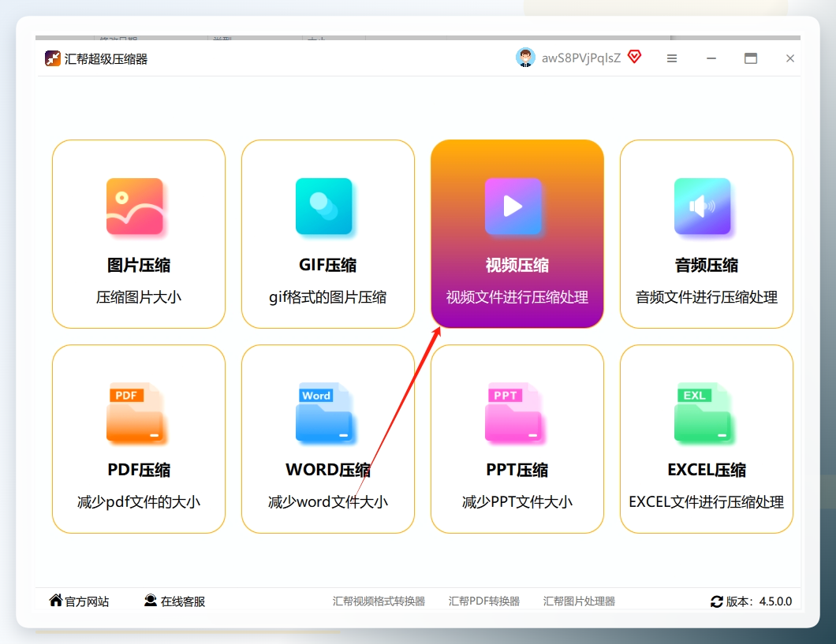Open the hamburger menu in title bar
This screenshot has width=836, height=644.
[672, 58]
